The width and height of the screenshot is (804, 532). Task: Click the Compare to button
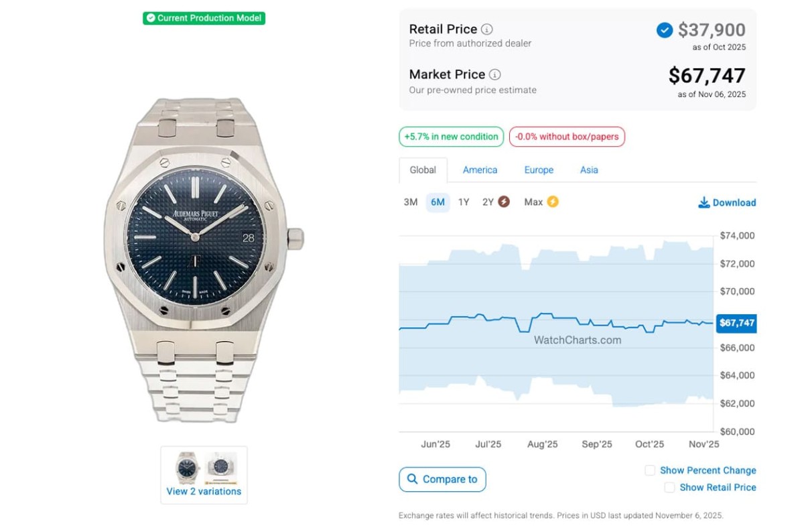pyautogui.click(x=442, y=480)
